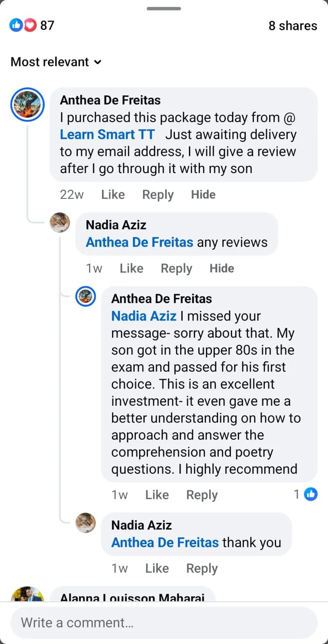
Task: Open Nadia Aziz's cat avatar on first reply
Action: 60,223
